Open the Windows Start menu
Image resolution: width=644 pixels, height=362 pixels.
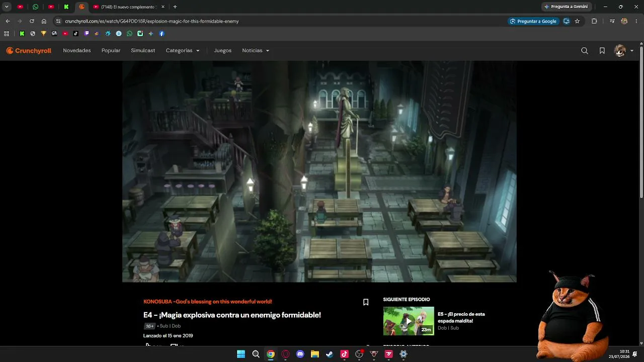[x=241, y=354]
